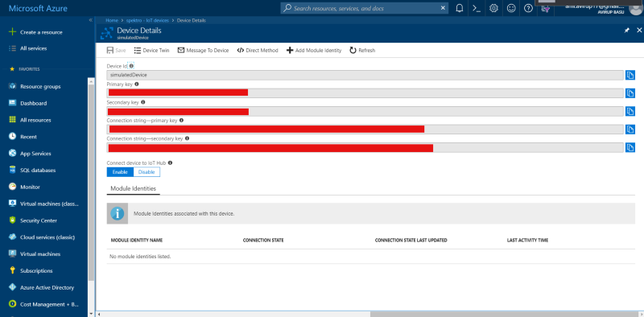
Task: Open Device Twin from the toolbar
Action: click(151, 51)
